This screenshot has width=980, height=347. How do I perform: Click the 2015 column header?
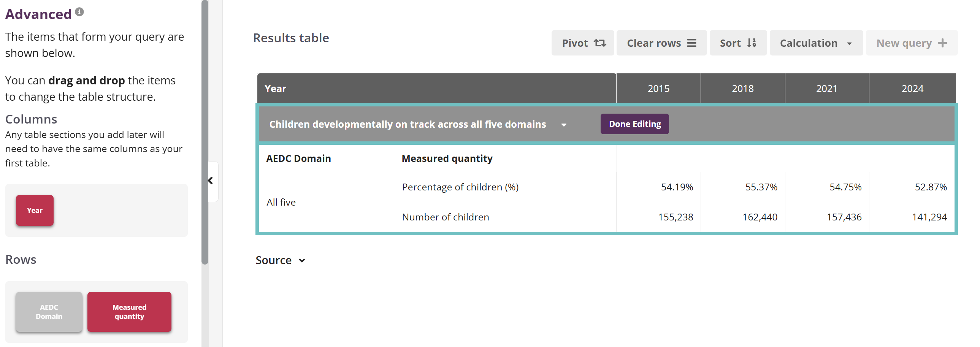pos(658,89)
